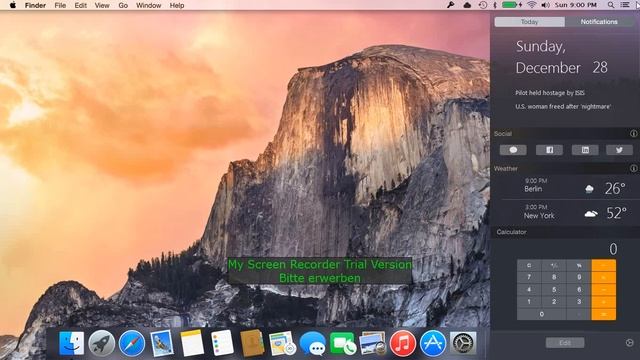Open App Store icon in Dock
Image resolution: width=640 pixels, height=360 pixels.
coord(433,343)
